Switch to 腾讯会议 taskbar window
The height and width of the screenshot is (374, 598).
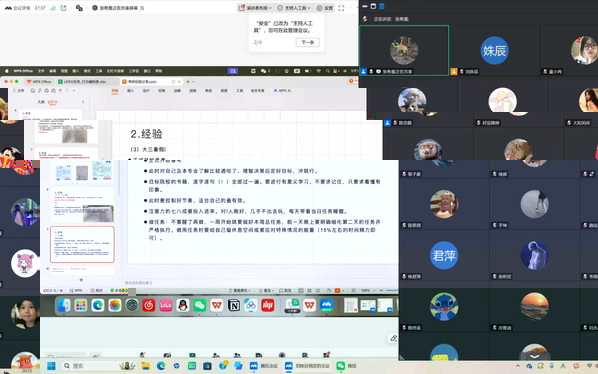click(x=264, y=366)
